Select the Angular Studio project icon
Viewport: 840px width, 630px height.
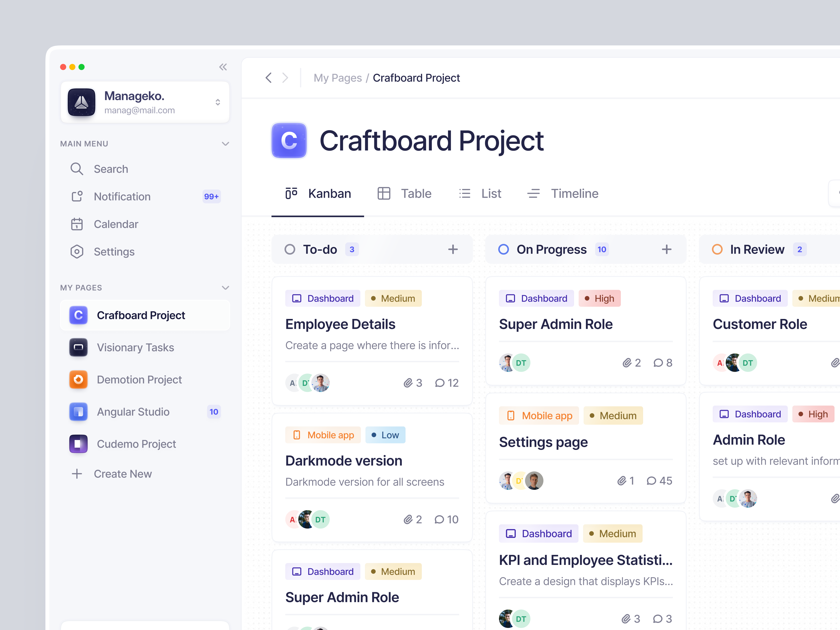78,412
